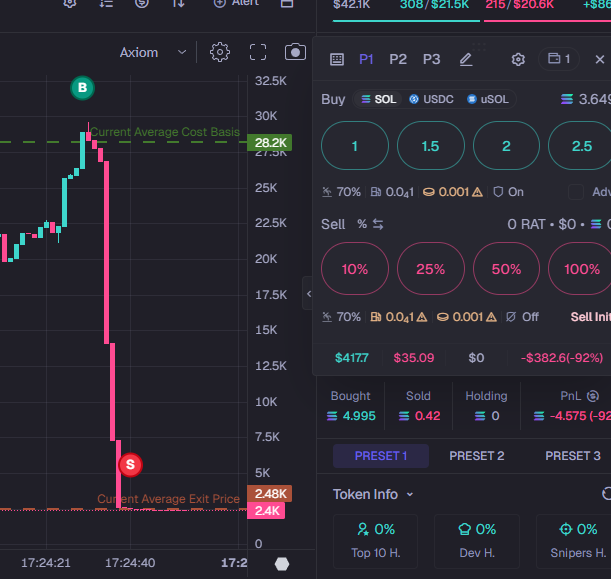The width and height of the screenshot is (611, 579).
Task: Open the Axiom chart source dropdown
Action: tap(153, 53)
